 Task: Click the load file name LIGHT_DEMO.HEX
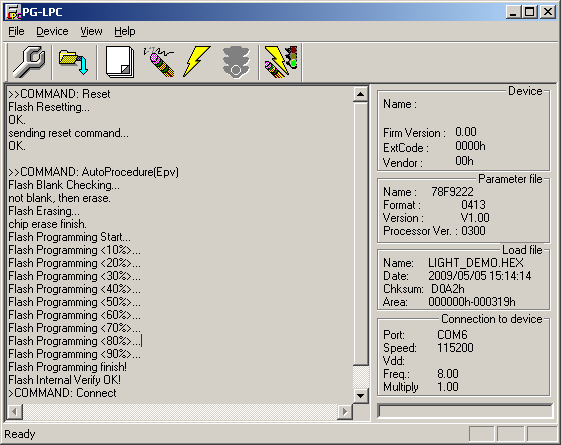(x=475, y=263)
